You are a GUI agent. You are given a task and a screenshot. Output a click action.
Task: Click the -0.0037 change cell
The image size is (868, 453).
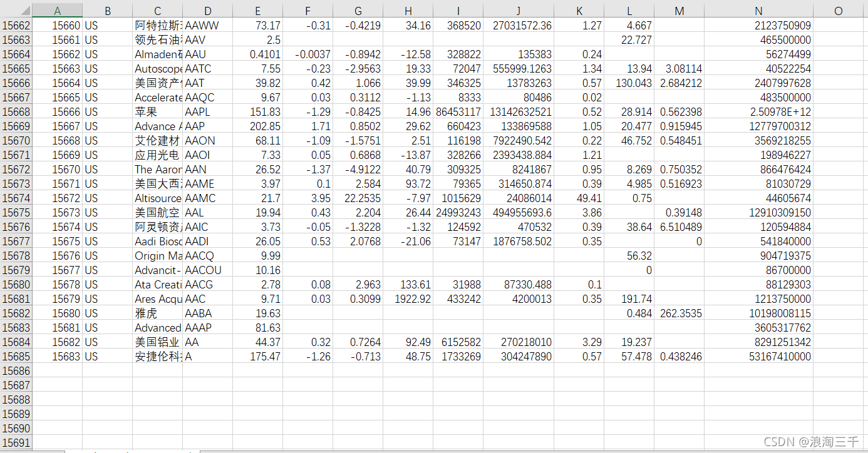pyautogui.click(x=308, y=54)
